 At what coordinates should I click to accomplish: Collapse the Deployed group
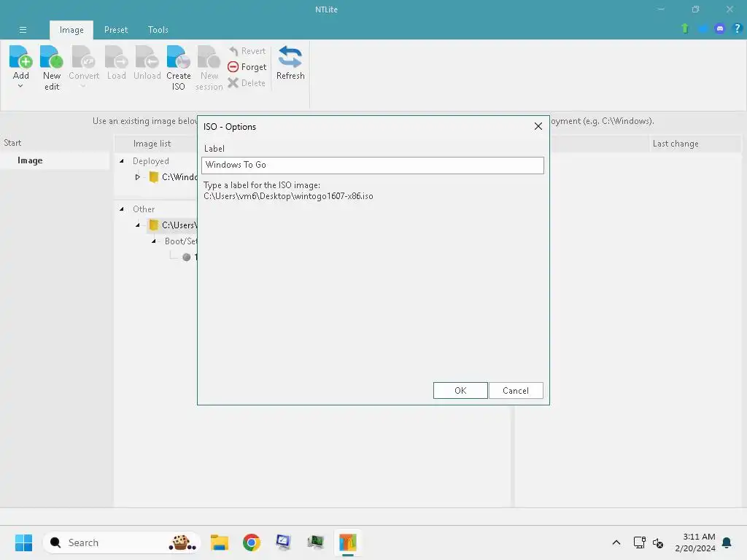point(122,161)
